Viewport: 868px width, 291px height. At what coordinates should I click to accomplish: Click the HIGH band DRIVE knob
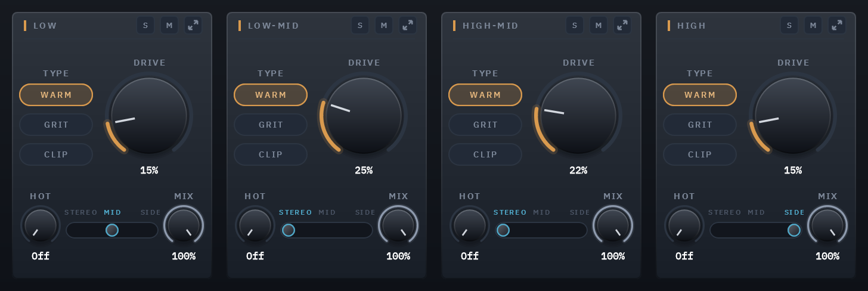[793, 116]
